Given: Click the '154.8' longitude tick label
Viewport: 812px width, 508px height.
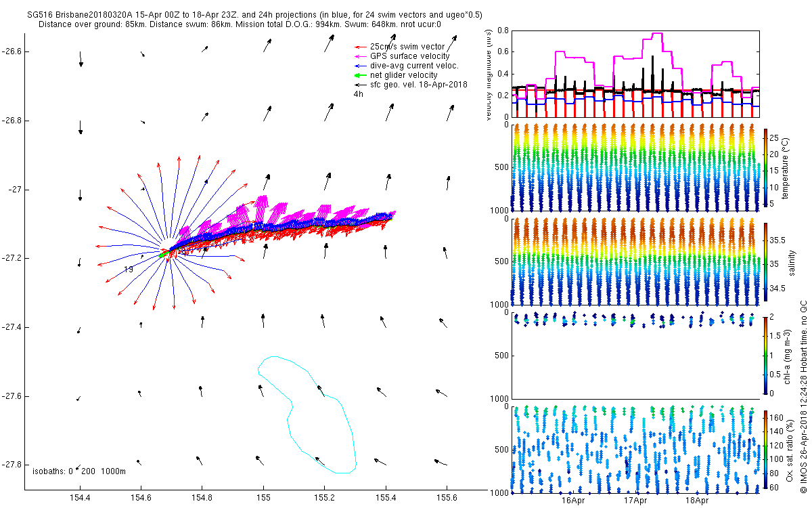Looking at the screenshot, I should click(202, 498).
